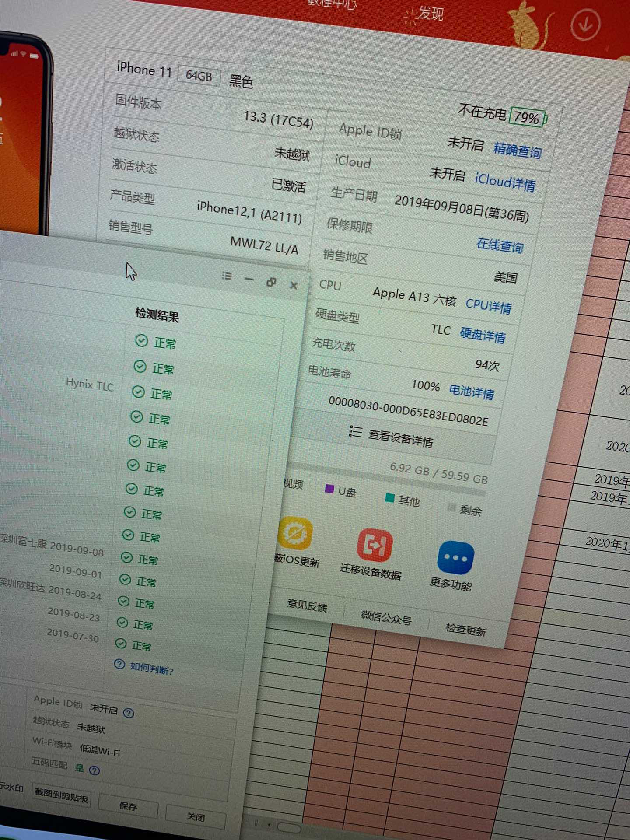This screenshot has width=630, height=840.
Task: Open 硬盘详情 link
Action: click(483, 335)
